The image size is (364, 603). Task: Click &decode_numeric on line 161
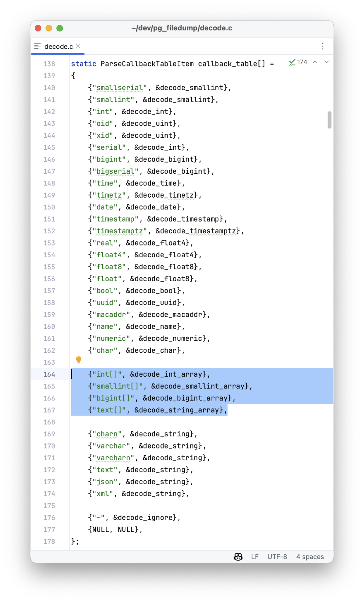(170, 339)
